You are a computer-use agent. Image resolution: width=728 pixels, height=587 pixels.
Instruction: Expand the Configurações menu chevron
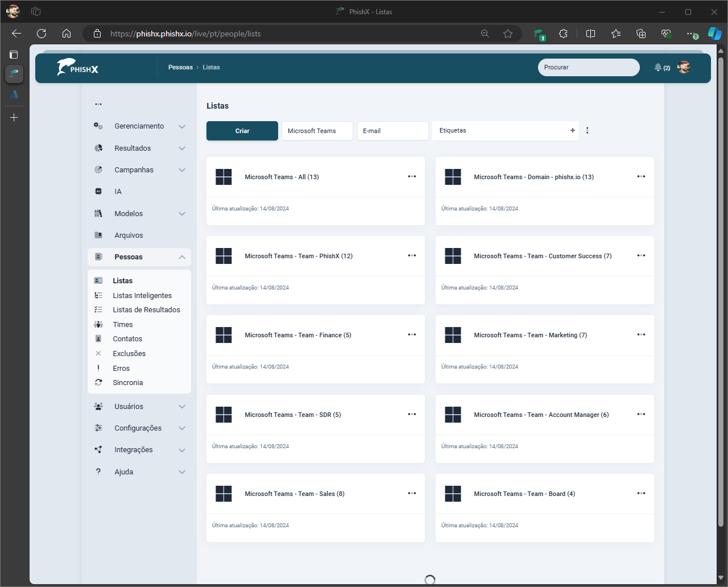pyautogui.click(x=182, y=428)
